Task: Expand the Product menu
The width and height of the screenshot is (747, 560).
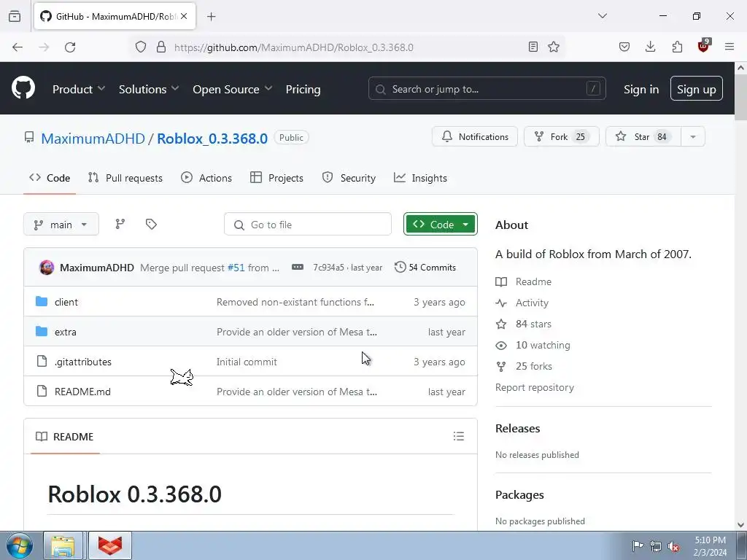Action: tap(79, 89)
